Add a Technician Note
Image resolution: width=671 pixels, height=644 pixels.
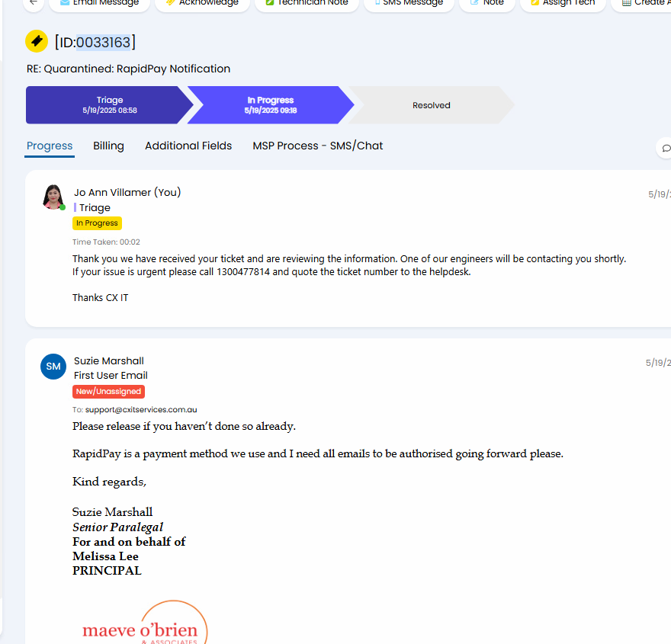tap(307, 2)
